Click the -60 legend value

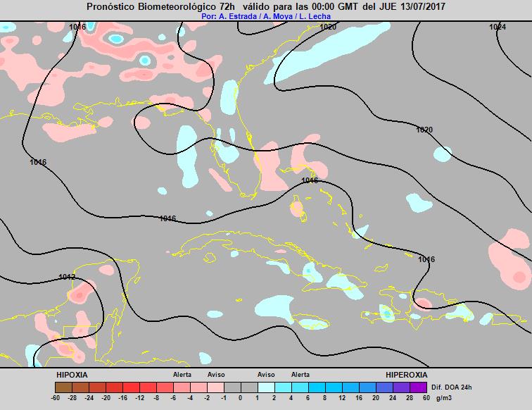coord(56,398)
